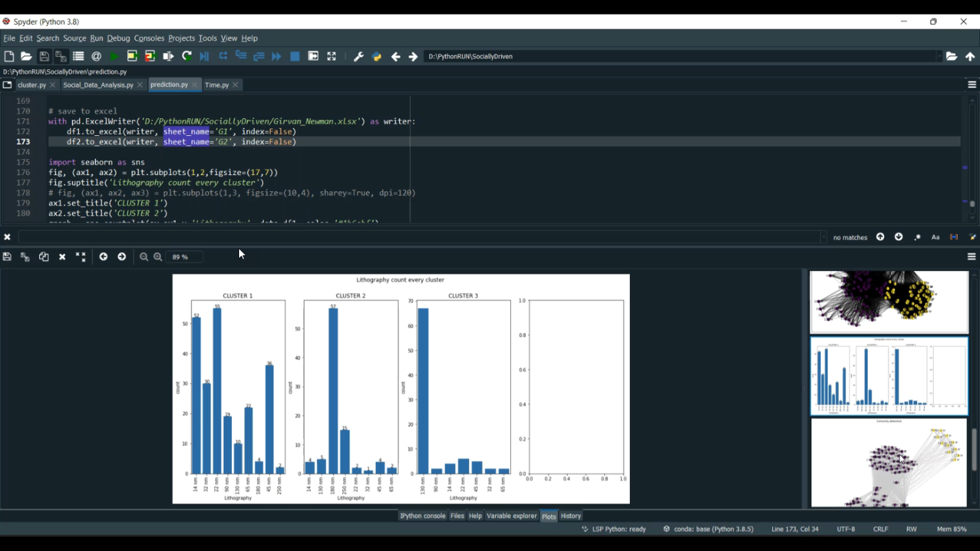
Task: Open Preferences via the wrench icon
Action: click(x=358, y=57)
